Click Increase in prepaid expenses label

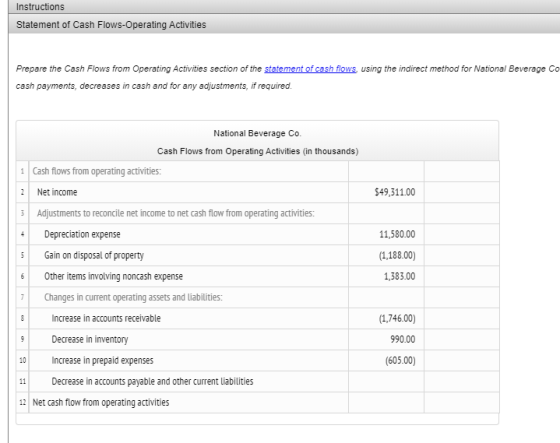(102, 360)
